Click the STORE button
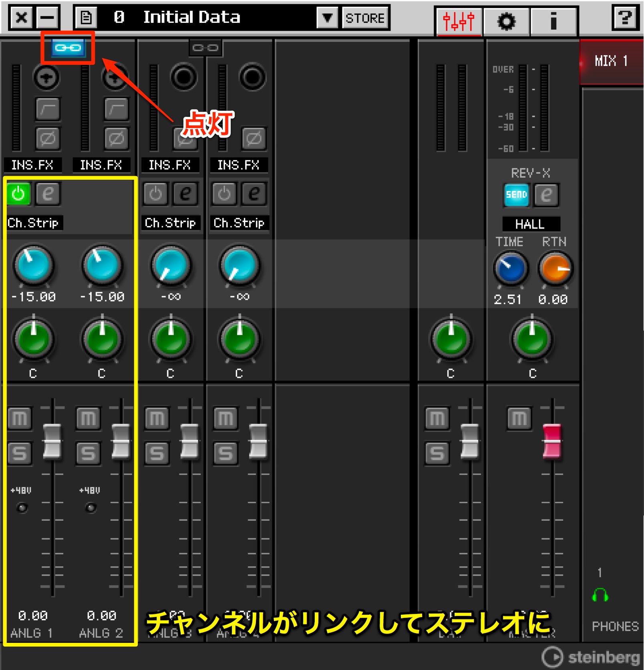 (x=365, y=18)
